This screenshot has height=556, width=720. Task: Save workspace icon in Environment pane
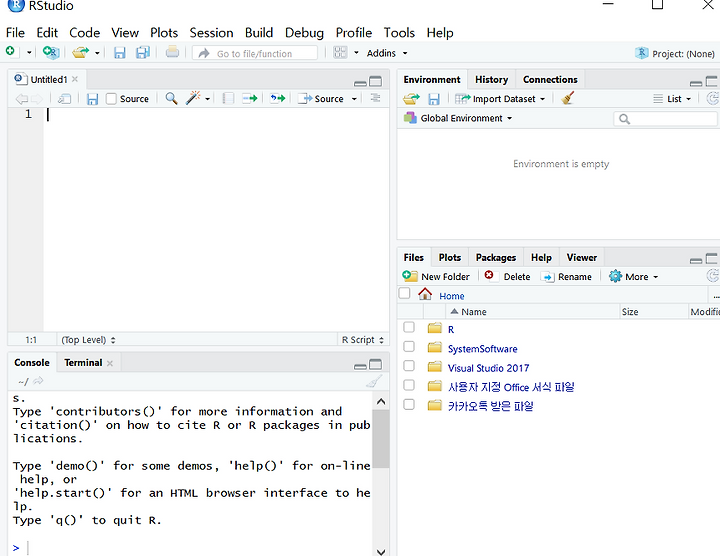tap(434, 99)
